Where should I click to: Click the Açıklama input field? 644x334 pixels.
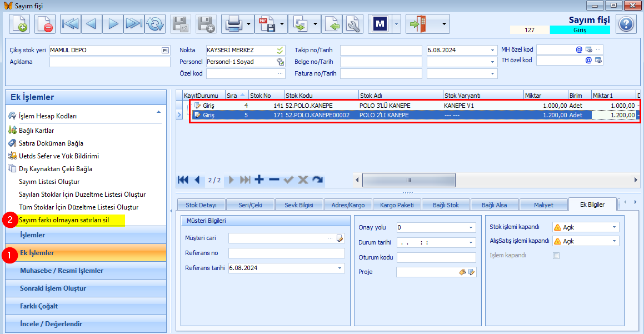tap(109, 62)
